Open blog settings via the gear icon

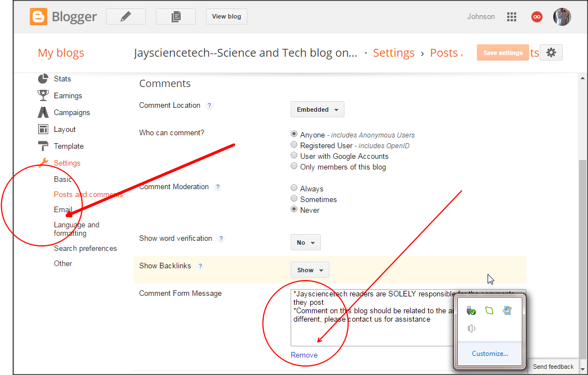click(x=551, y=52)
